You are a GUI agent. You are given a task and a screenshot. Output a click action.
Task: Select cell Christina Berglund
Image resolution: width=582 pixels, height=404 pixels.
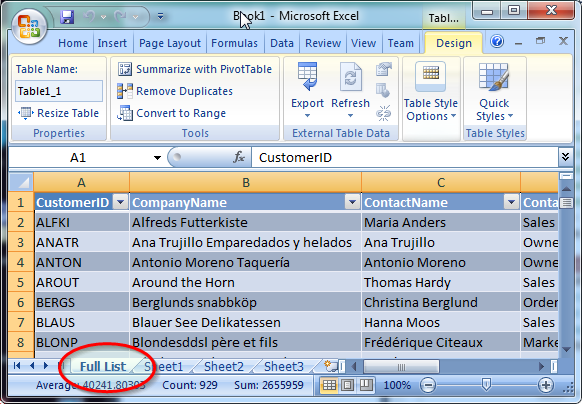(441, 303)
